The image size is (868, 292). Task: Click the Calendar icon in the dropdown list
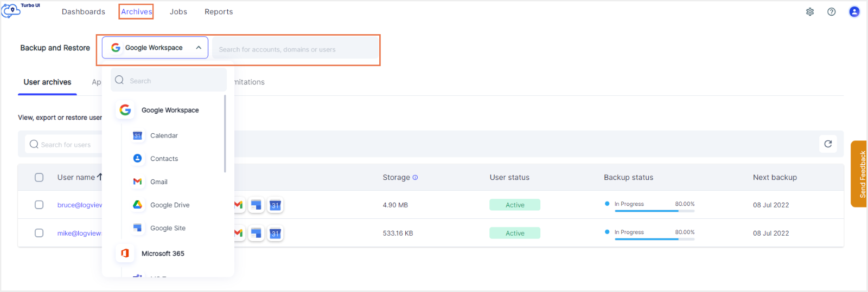(x=138, y=135)
